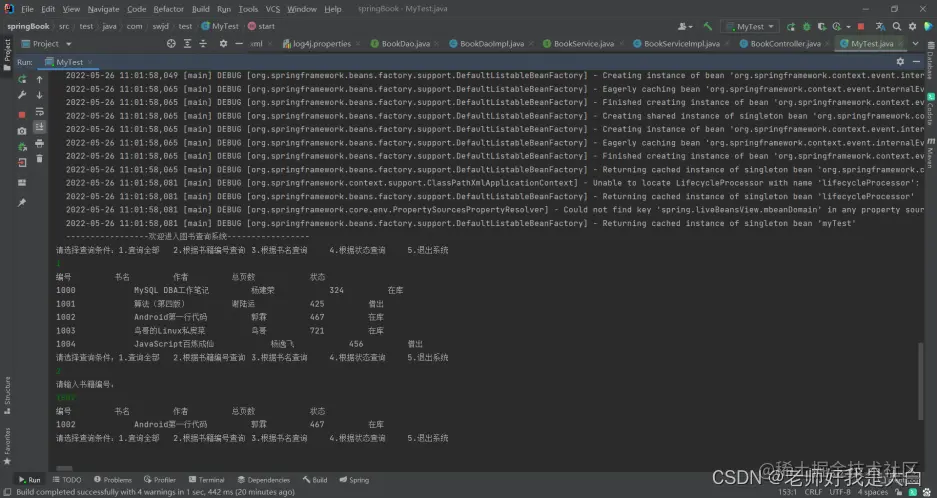Stop the process from the main toolbar
Viewport: 937px width, 498px height.
click(861, 26)
